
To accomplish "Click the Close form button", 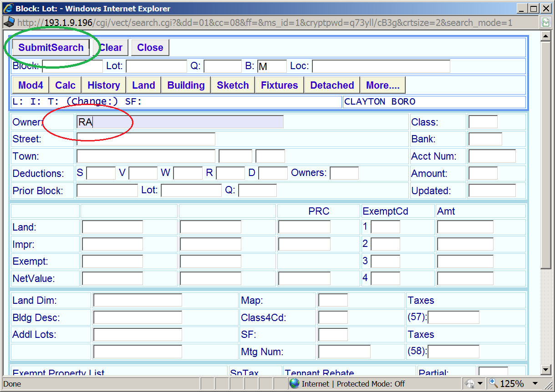I will pyautogui.click(x=150, y=48).
